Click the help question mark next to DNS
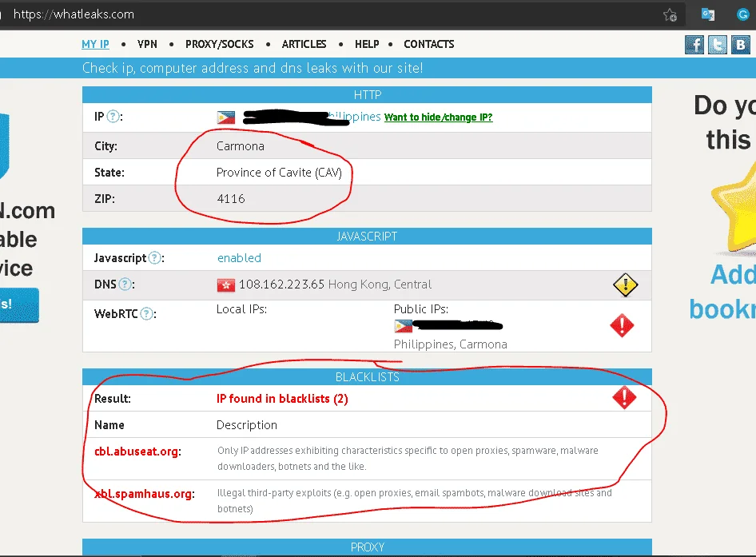Image resolution: width=756 pixels, height=557 pixels. point(125,284)
